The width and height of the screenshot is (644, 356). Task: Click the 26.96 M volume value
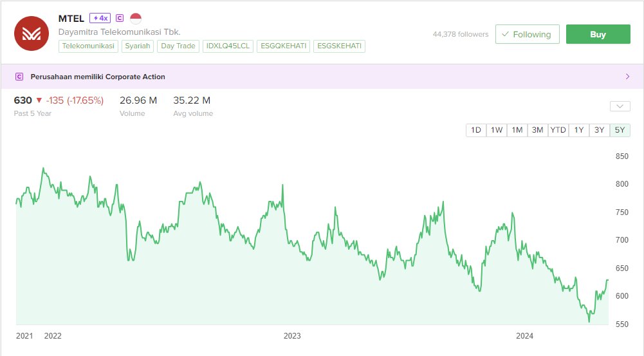pyautogui.click(x=138, y=100)
